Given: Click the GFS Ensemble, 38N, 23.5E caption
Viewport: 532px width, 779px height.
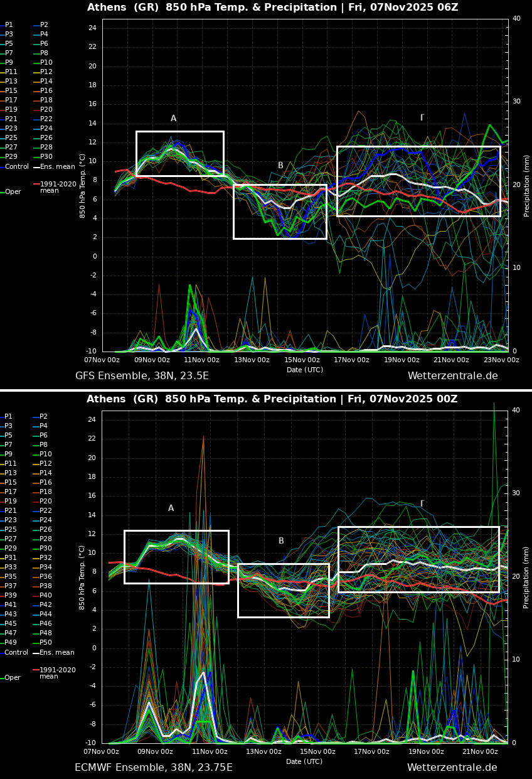Looking at the screenshot, I should coord(142,376).
